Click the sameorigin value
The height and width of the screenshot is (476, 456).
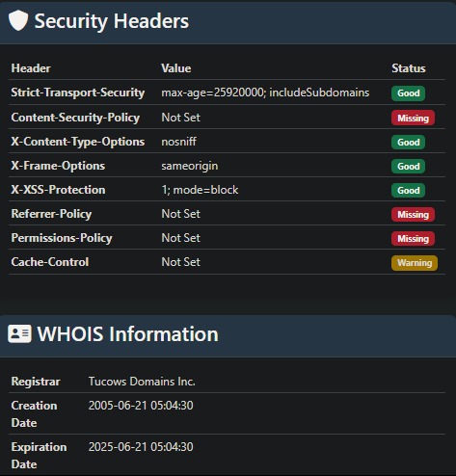coord(190,166)
